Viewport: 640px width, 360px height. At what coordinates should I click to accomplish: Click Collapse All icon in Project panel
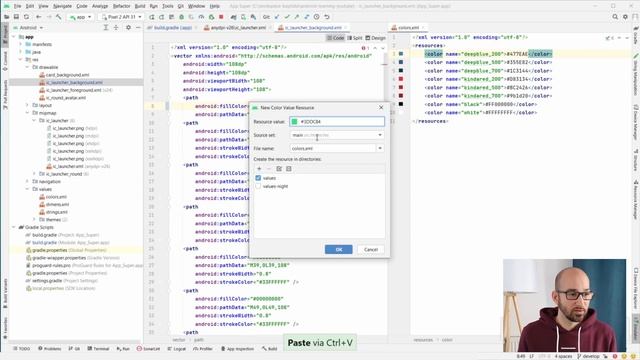coord(116,27)
